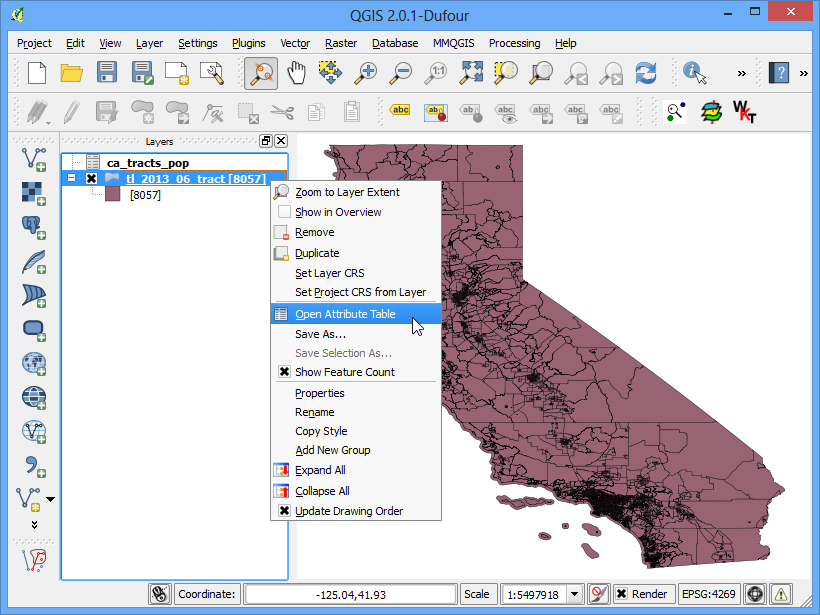Image resolution: width=820 pixels, height=615 pixels.
Task: Click the Coordinate input field
Action: (x=350, y=595)
